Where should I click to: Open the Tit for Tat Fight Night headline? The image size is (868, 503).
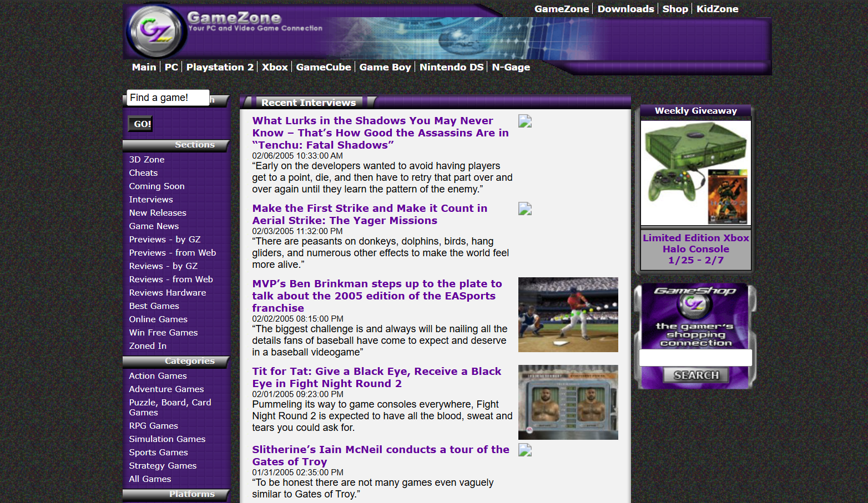[x=376, y=378]
